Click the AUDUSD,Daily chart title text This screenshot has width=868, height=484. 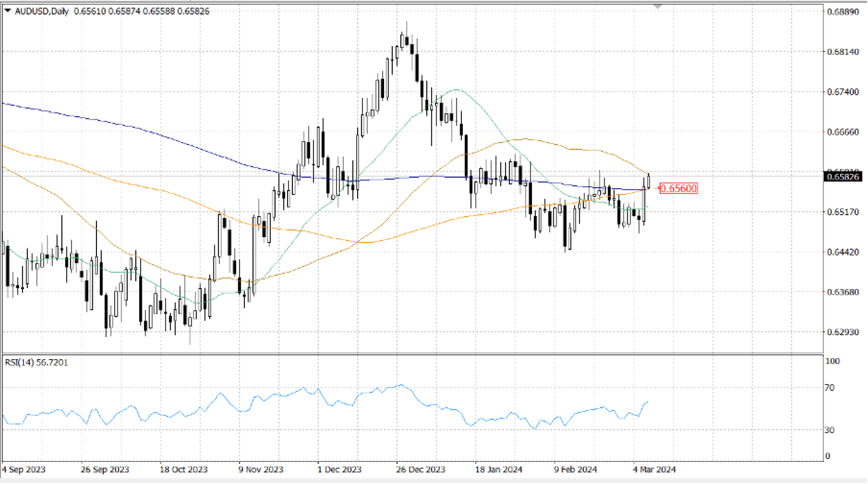pyautogui.click(x=41, y=11)
